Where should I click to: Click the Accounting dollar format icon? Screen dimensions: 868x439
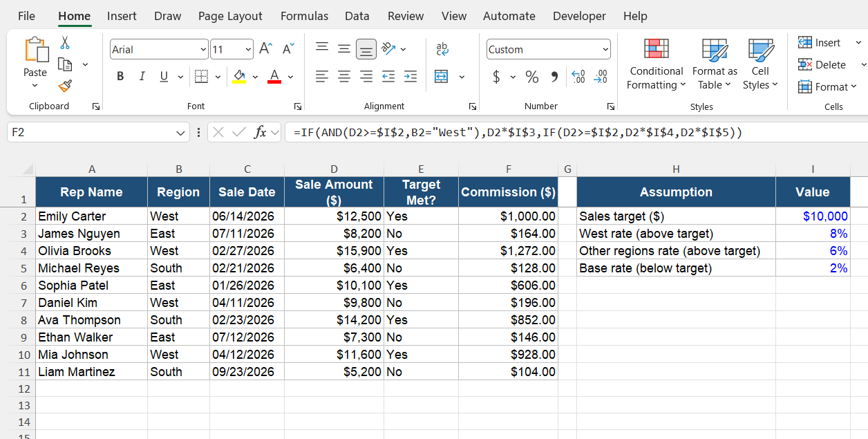coord(496,77)
